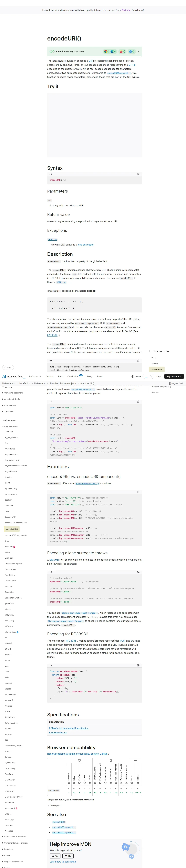Open the Curriculum menu item
Image resolution: width=186 pixels, height=868 pixels.
(x=73, y=376)
